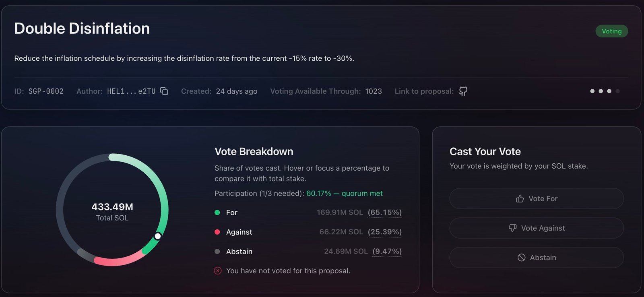This screenshot has height=297, width=644.
Task: Select the third pagination dot
Action: pyautogui.click(x=609, y=91)
